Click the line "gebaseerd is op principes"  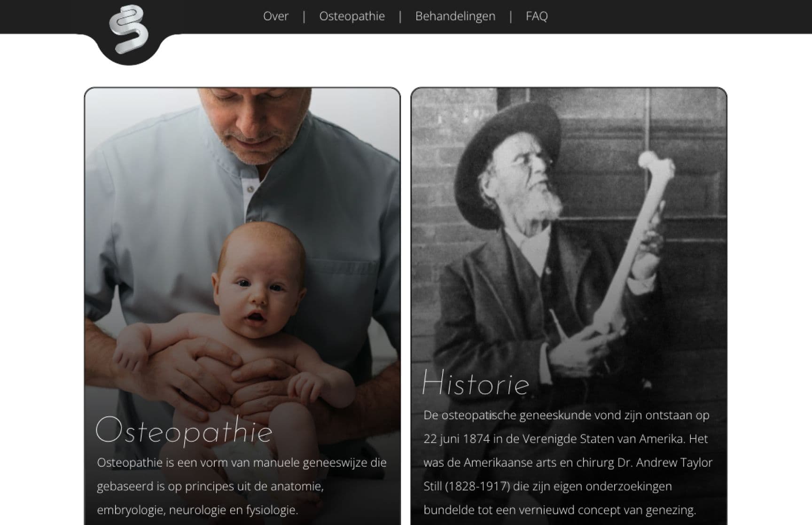tap(210, 486)
